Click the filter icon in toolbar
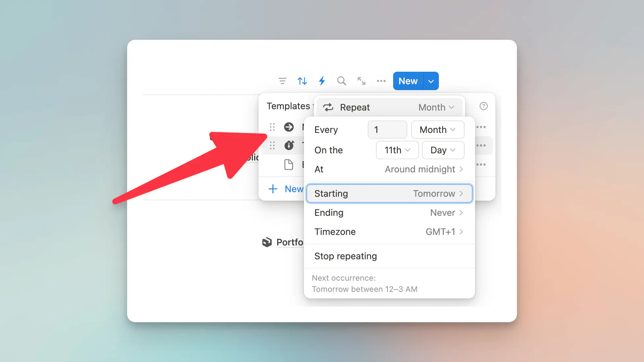Viewport: 644px width, 362px height. pos(282,81)
